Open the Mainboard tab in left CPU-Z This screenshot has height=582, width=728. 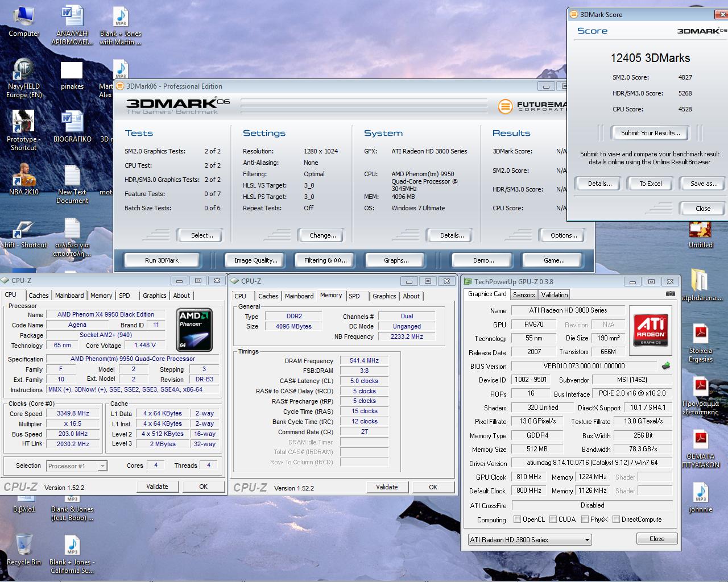(x=69, y=296)
